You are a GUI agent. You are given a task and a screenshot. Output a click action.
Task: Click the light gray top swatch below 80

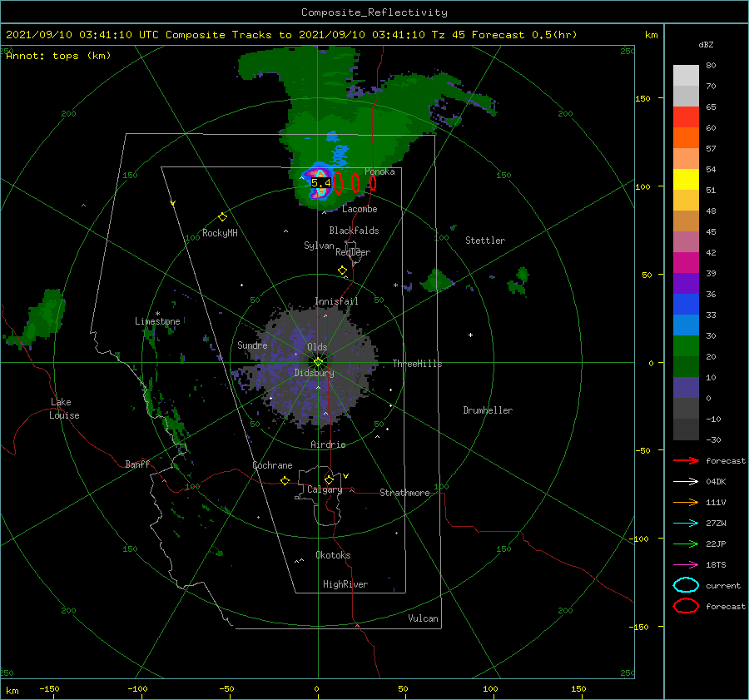[686, 76]
